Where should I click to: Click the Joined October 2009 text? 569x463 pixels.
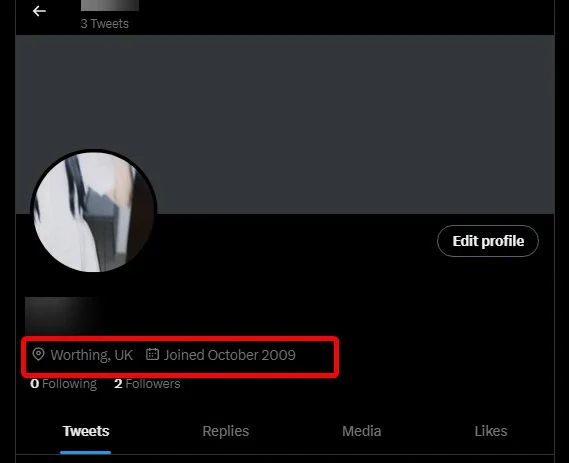[229, 355]
